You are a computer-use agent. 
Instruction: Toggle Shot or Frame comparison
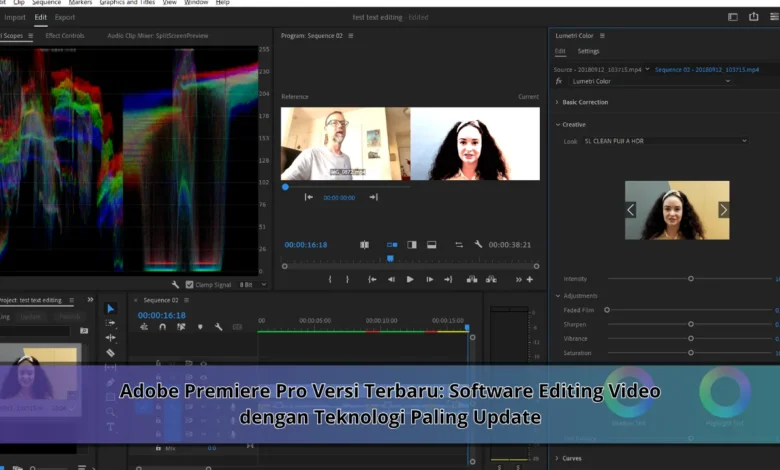click(364, 245)
